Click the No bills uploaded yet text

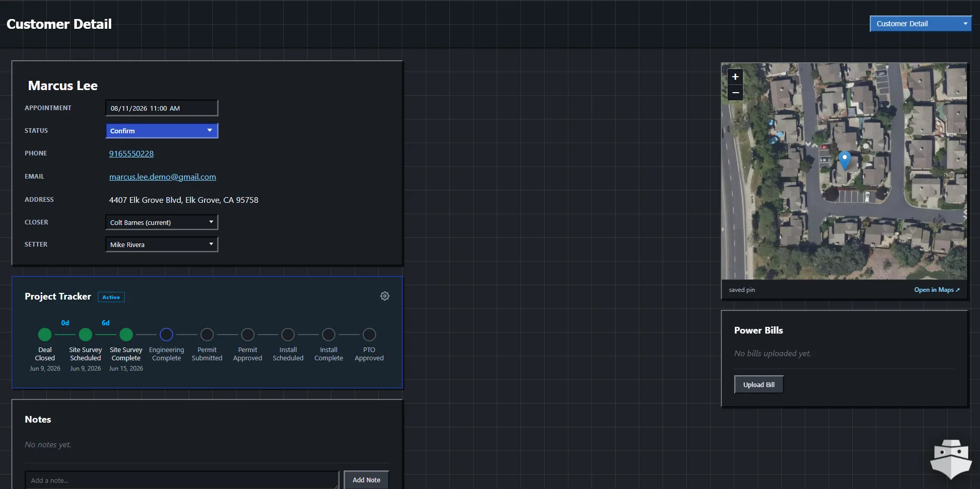[772, 353]
